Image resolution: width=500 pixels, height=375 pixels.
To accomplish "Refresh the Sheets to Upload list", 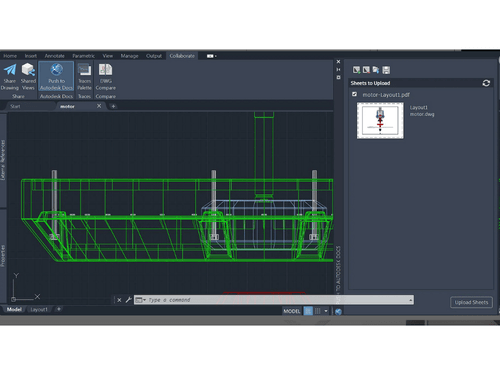I will 486,83.
